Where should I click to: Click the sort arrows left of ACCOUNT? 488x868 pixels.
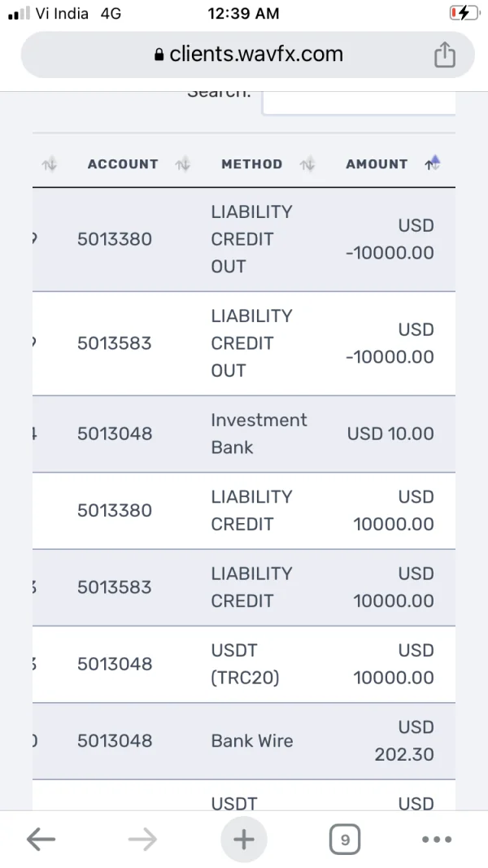point(50,164)
